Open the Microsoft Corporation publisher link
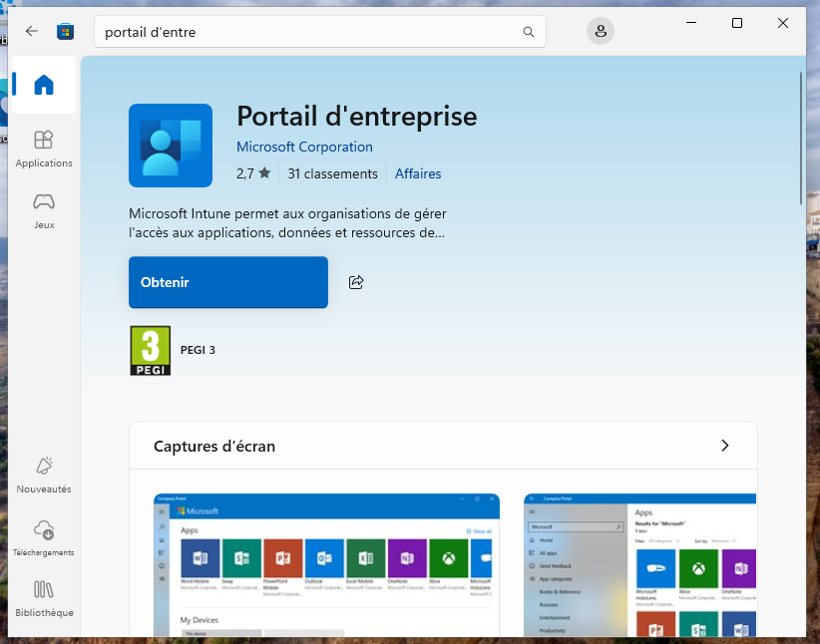The height and width of the screenshot is (644, 820). [304, 147]
